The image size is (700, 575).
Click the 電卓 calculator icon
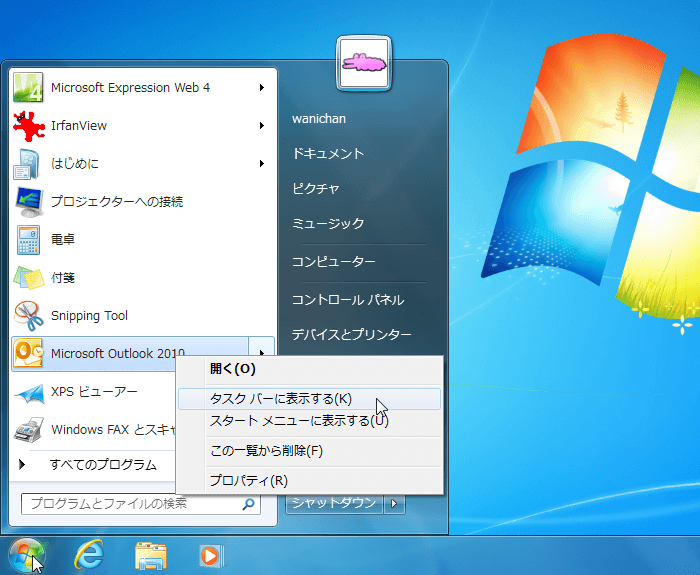28,240
